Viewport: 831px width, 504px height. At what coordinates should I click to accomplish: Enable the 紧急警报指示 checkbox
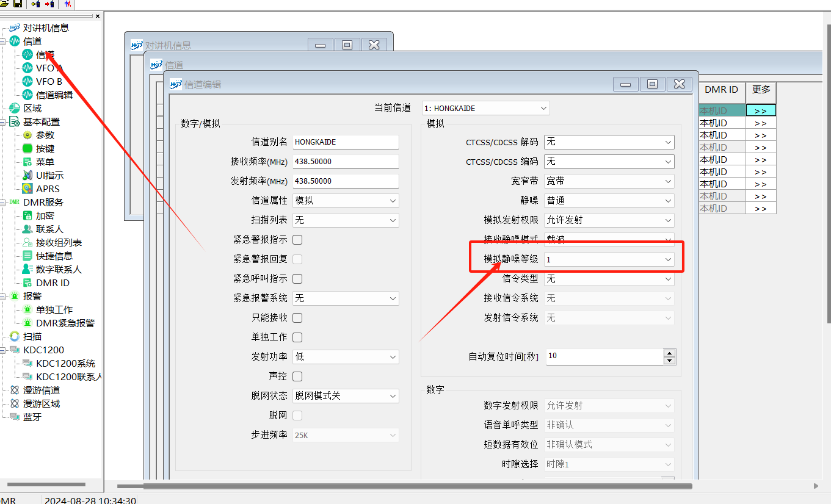297,239
